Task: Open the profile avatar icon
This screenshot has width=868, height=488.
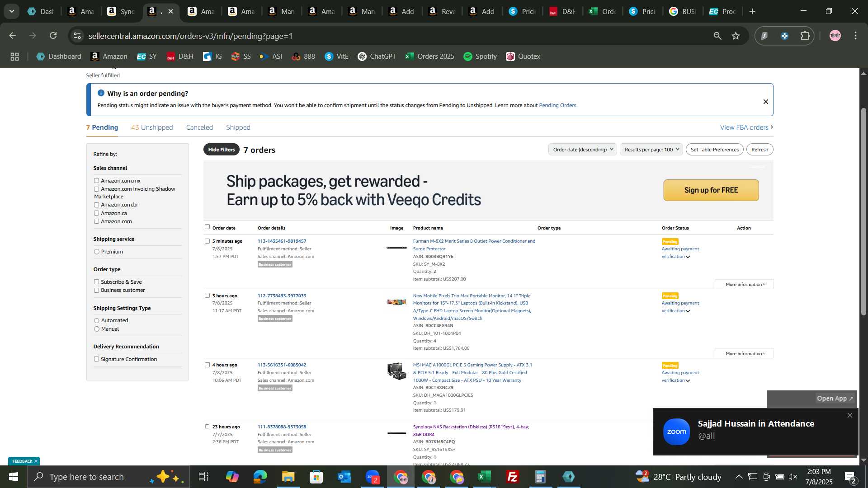Action: coord(835,36)
